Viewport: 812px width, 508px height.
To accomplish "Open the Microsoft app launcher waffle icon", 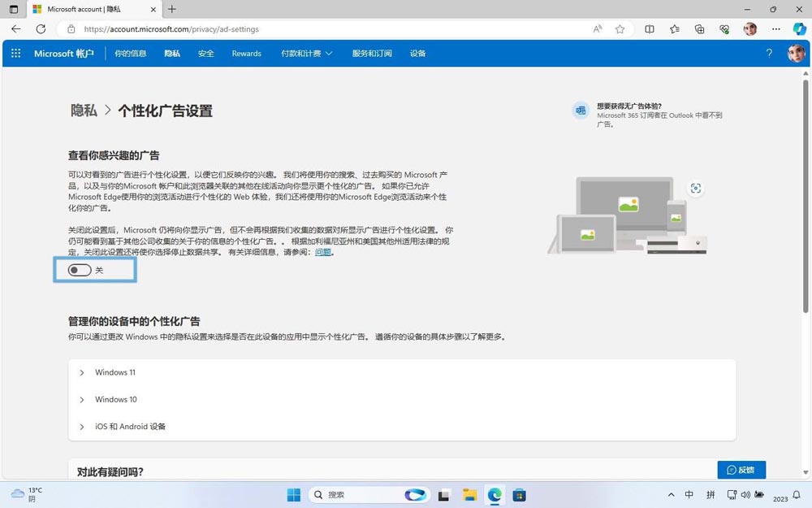I will click(15, 53).
